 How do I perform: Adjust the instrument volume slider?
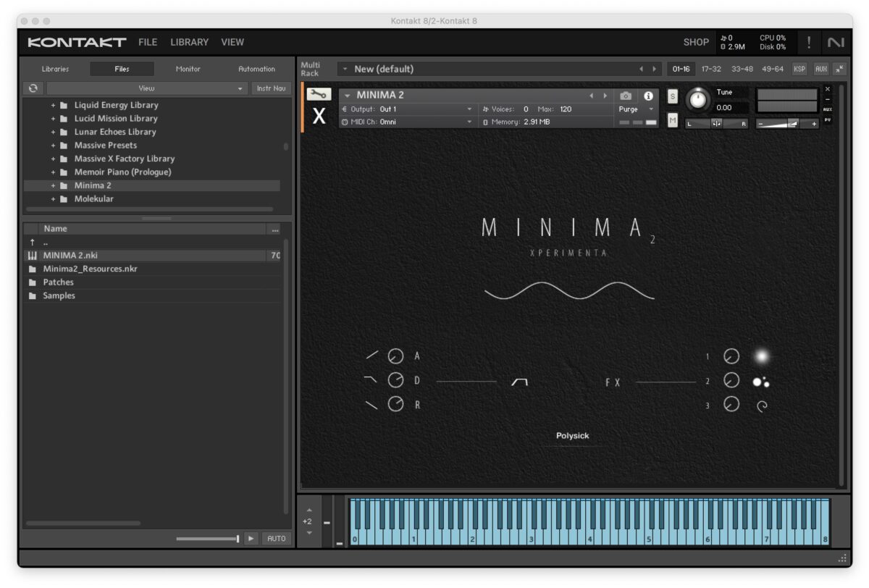pyautogui.click(x=787, y=124)
